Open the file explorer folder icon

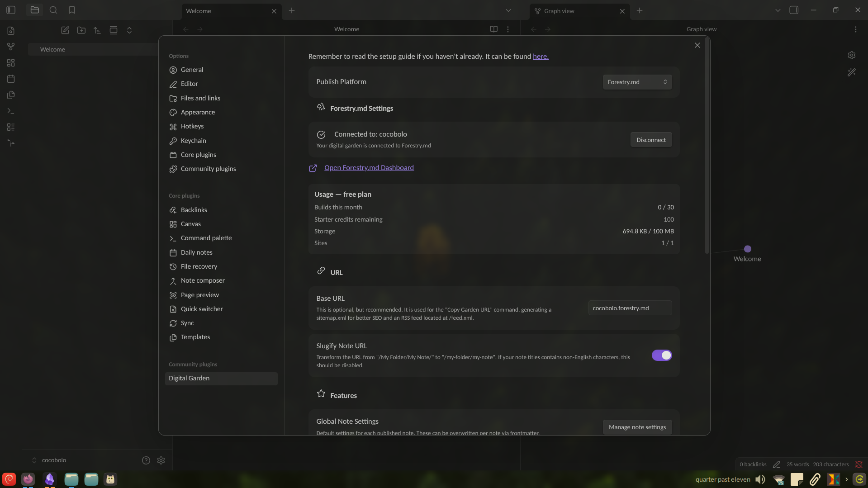point(34,10)
